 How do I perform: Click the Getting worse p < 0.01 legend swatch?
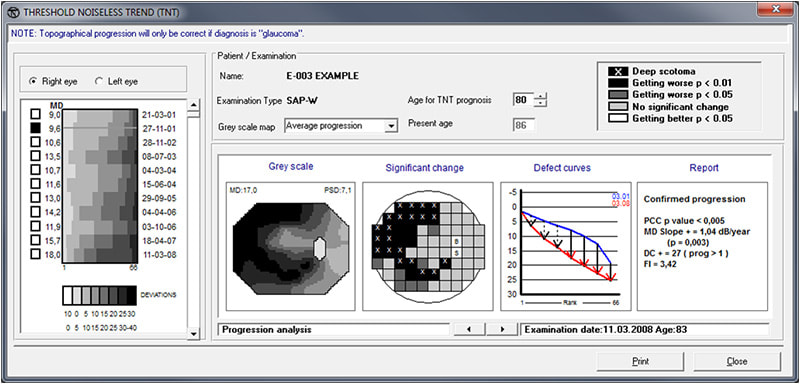[x=617, y=83]
